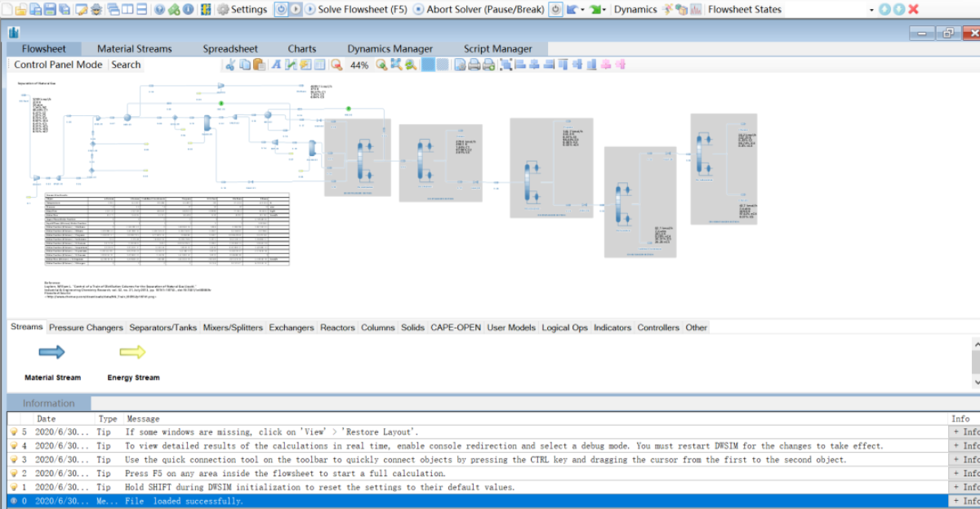Click the blue info icon in top toolbar
The width and height of the screenshot is (980, 509).
click(x=189, y=10)
